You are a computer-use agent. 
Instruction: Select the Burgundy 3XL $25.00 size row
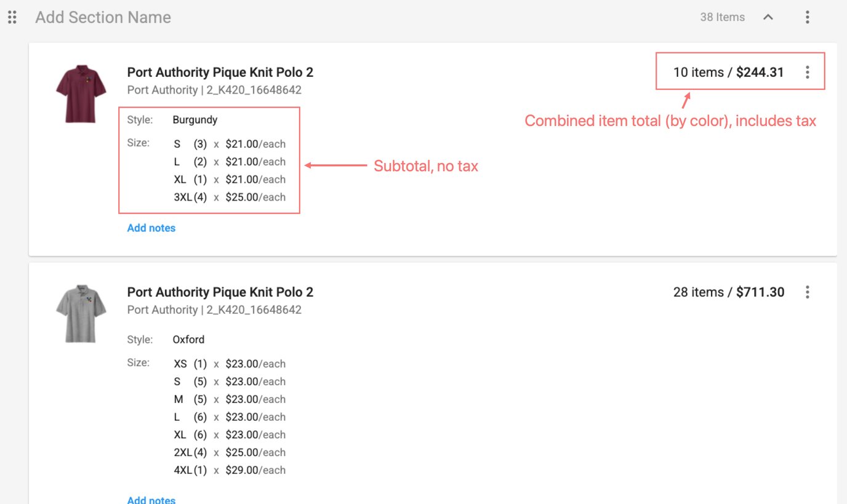(230, 198)
